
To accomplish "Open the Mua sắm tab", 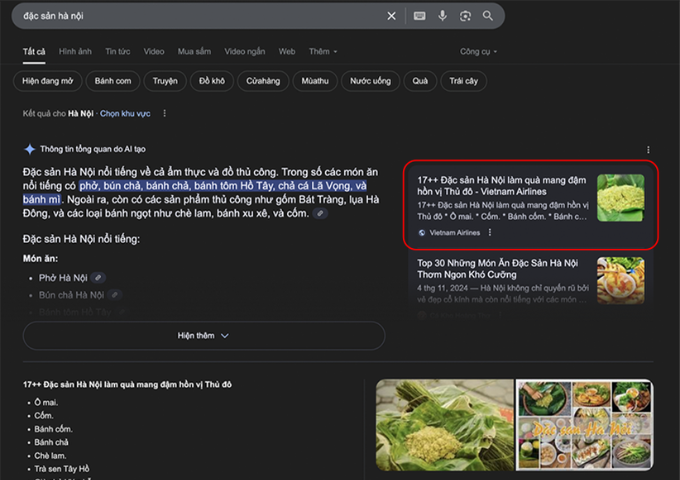I will (194, 52).
